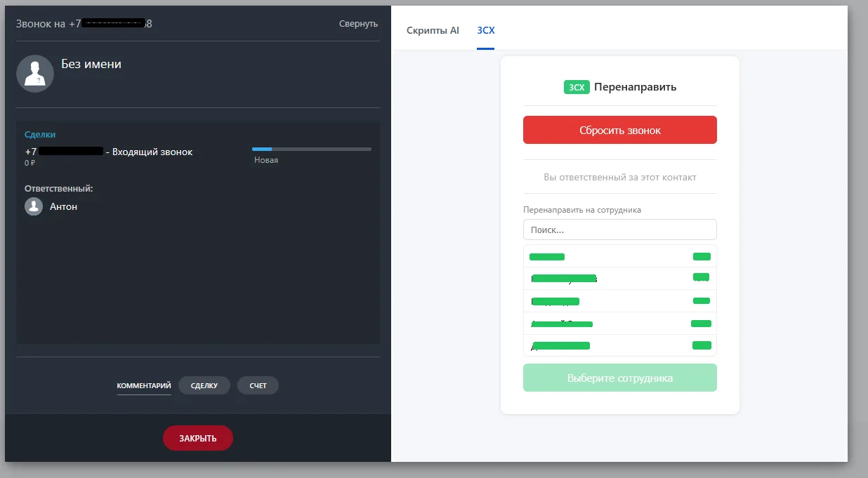This screenshot has width=868, height=478.
Task: Click the СДЕЛКУ button
Action: pyautogui.click(x=204, y=385)
